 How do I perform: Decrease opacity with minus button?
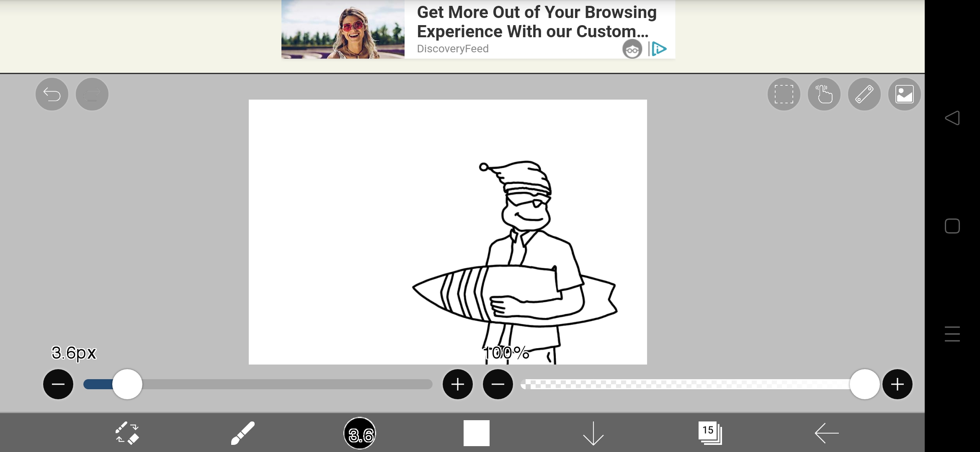(498, 384)
